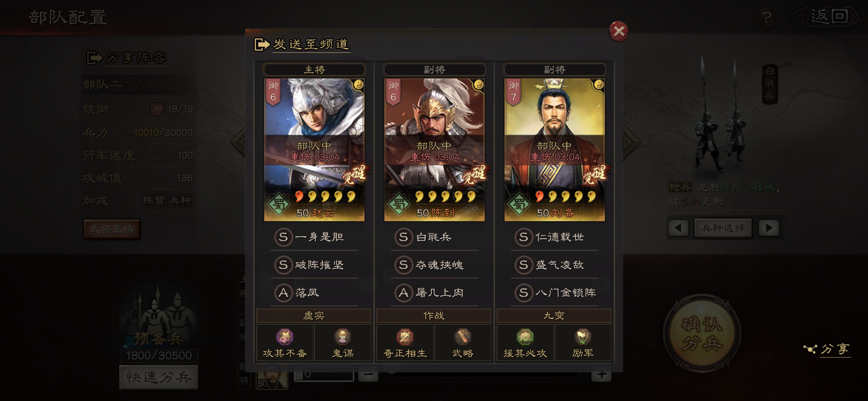Image resolution: width=868 pixels, height=401 pixels.
Task: Click the 励军 tactic icon
Action: tap(583, 337)
